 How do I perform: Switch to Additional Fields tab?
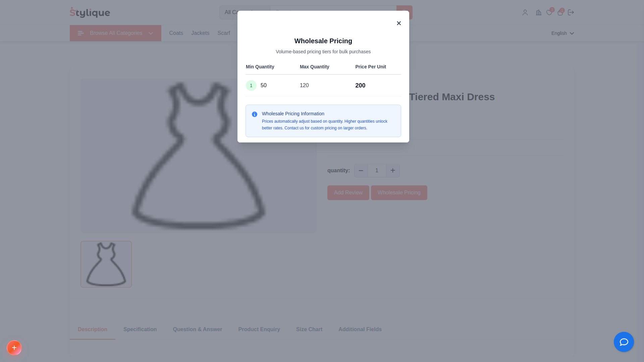pos(360,329)
